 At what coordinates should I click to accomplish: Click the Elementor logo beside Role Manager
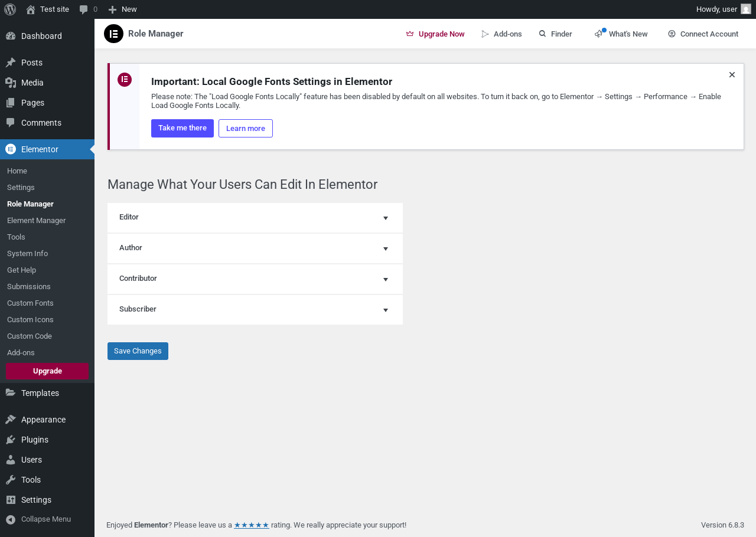[113, 34]
